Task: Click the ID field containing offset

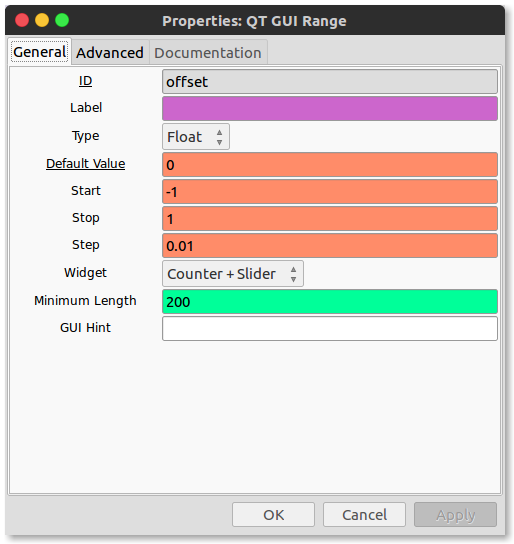Action: tap(330, 82)
